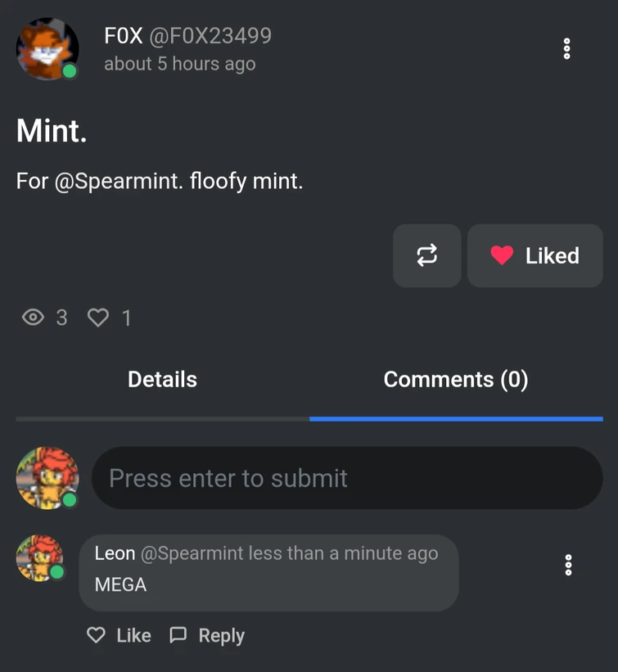618x672 pixels.
Task: Click the eye views icon
Action: [x=33, y=318]
